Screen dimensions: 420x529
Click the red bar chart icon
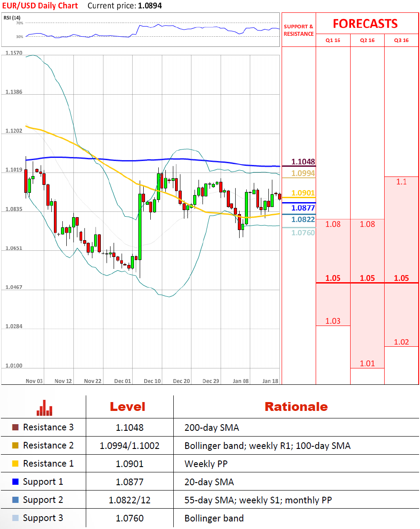click(x=45, y=408)
